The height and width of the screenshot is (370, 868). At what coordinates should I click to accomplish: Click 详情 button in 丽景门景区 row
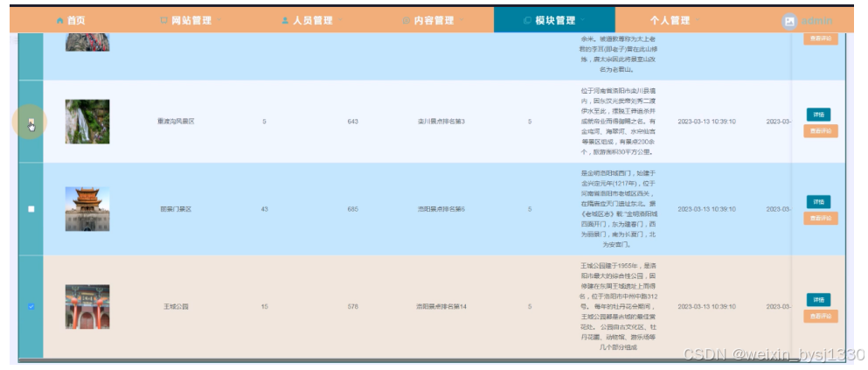pyautogui.click(x=818, y=201)
